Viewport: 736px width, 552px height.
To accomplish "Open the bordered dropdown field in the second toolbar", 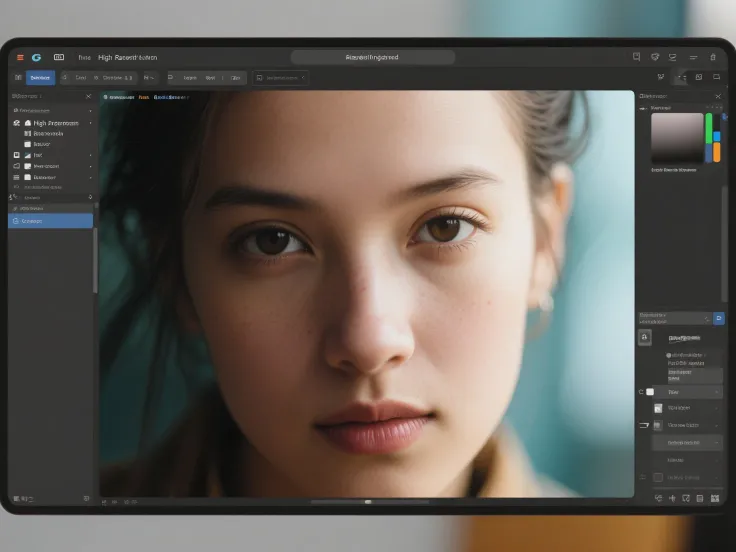I will [x=281, y=77].
